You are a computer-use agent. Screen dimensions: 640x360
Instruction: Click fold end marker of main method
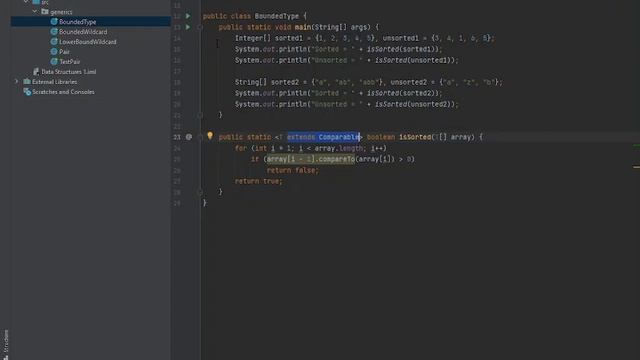[x=200, y=115]
